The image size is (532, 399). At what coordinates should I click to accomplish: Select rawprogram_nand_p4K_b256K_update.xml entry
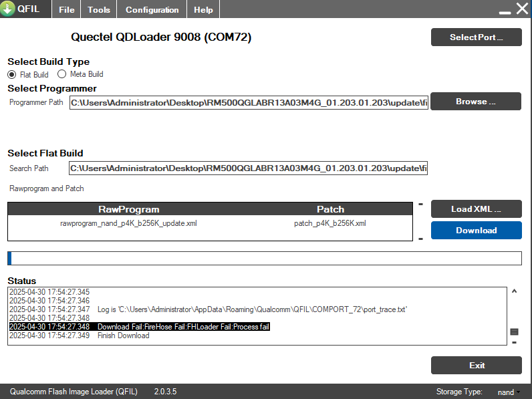click(x=128, y=223)
